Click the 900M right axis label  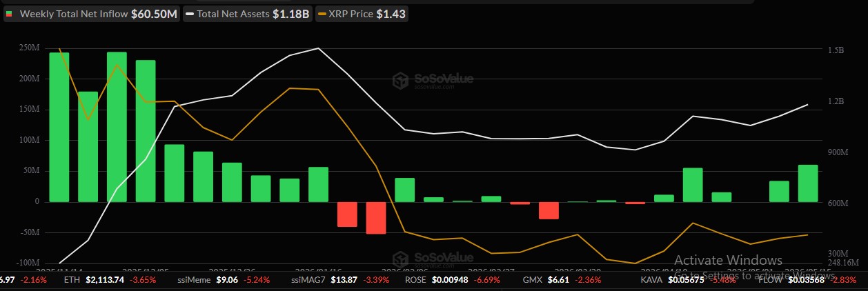pos(837,152)
